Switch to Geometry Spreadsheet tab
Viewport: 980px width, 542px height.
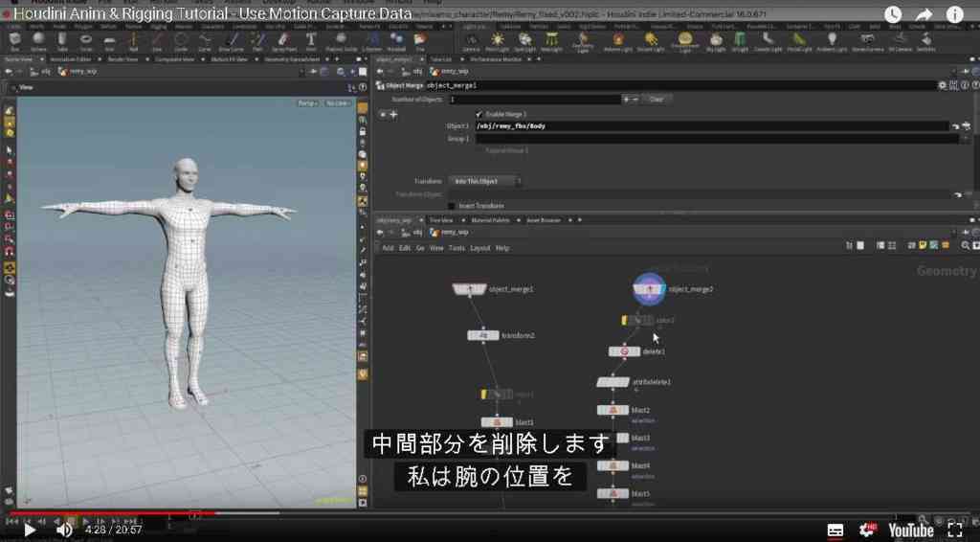[292, 59]
